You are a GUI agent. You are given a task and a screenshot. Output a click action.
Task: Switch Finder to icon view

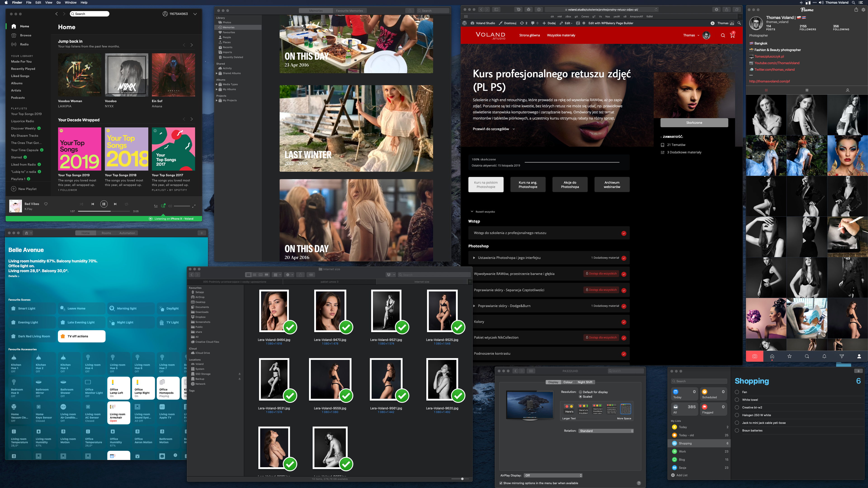248,275
